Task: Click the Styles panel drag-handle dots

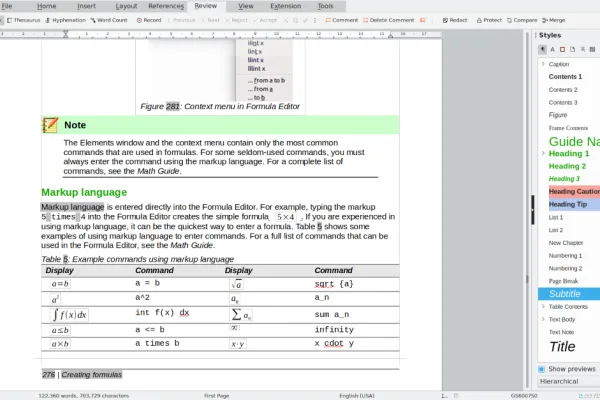Action: [x=535, y=35]
